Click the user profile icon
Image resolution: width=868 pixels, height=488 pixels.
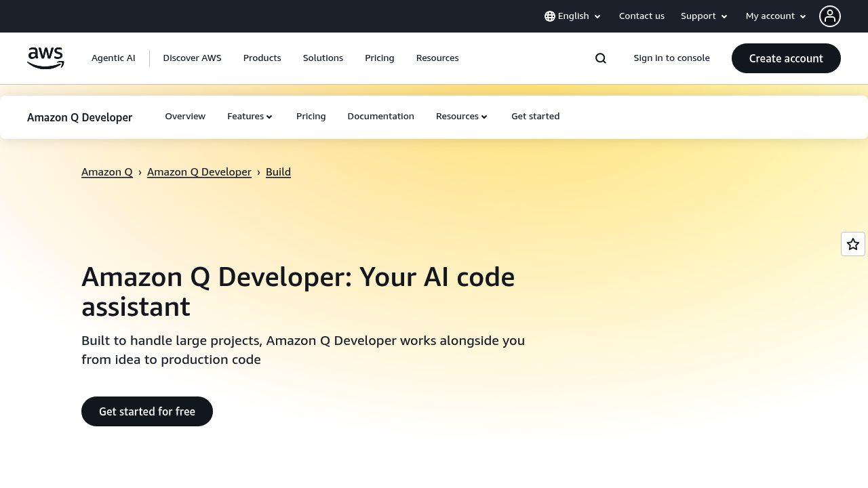point(829,16)
